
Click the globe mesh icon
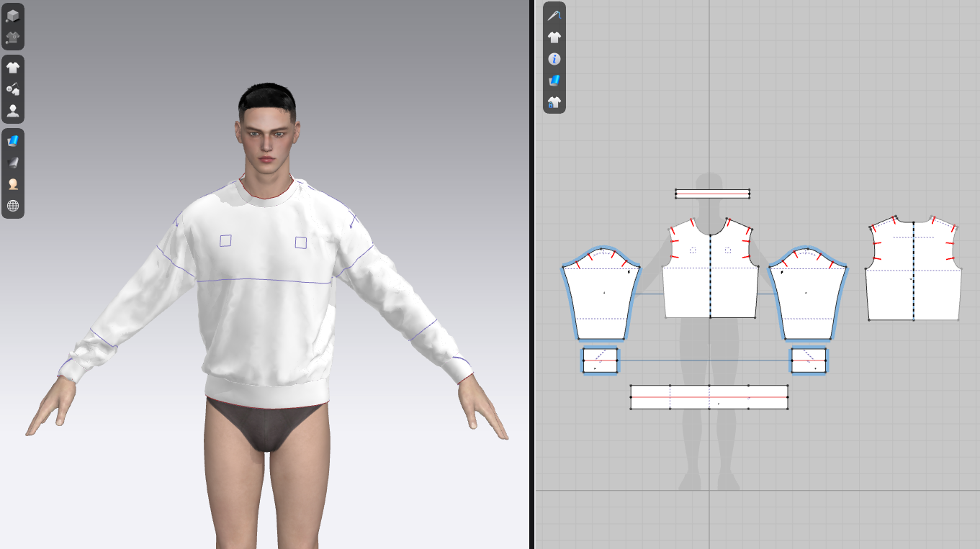pyautogui.click(x=13, y=206)
